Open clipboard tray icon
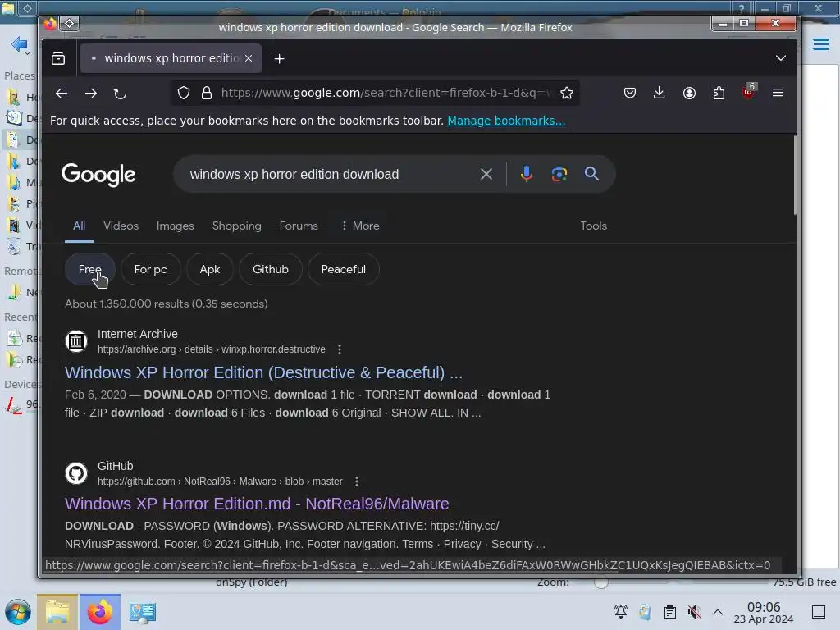The image size is (840, 630). (x=669, y=612)
